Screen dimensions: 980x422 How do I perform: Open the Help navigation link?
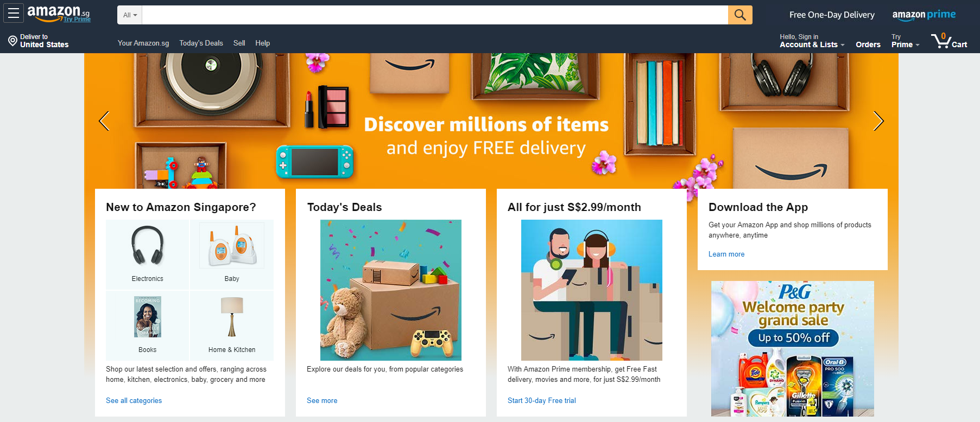[x=262, y=43]
